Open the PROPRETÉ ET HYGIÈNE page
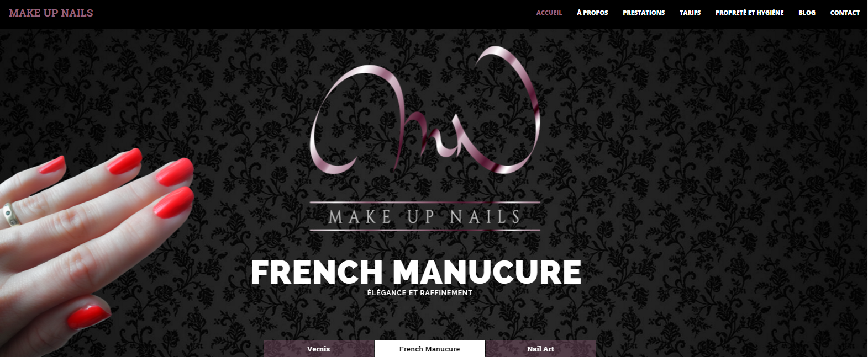868x357 pixels. pyautogui.click(x=749, y=13)
